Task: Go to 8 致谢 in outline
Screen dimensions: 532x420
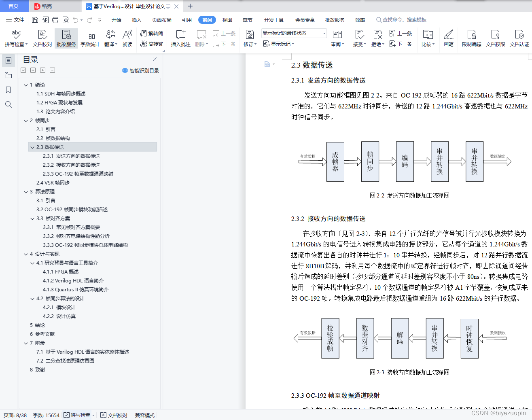Action: (37, 370)
